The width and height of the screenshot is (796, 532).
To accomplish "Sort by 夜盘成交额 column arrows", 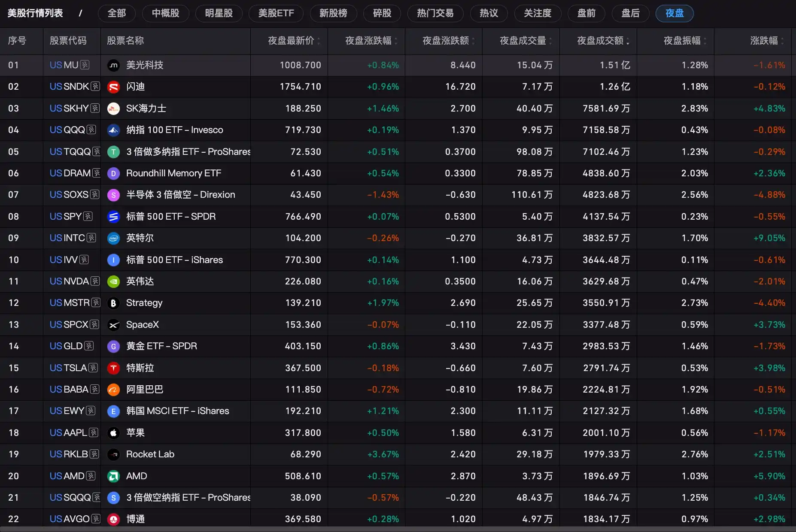I will coord(628,41).
